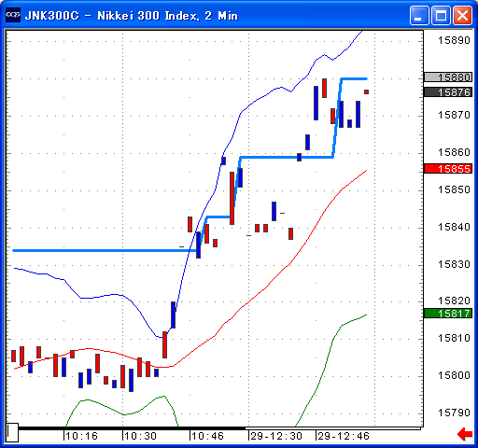This screenshot has height=448, width=478.
Task: Click the dark 15876 last price marker
Action: click(448, 92)
